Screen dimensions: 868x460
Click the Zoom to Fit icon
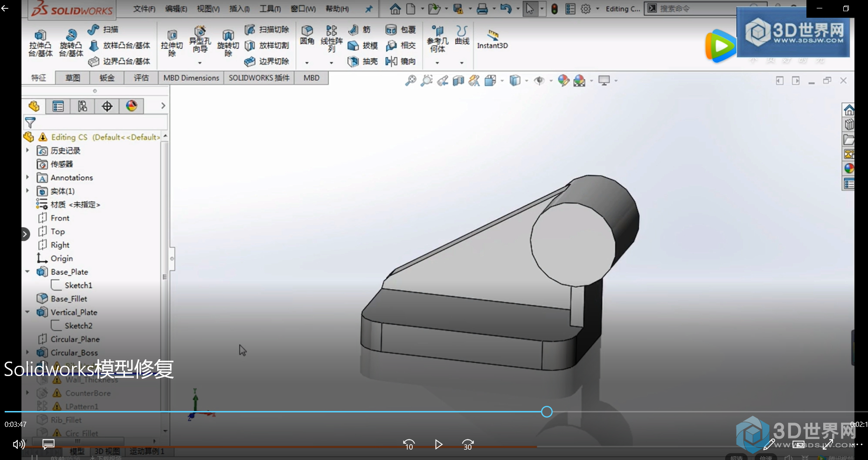pos(410,81)
